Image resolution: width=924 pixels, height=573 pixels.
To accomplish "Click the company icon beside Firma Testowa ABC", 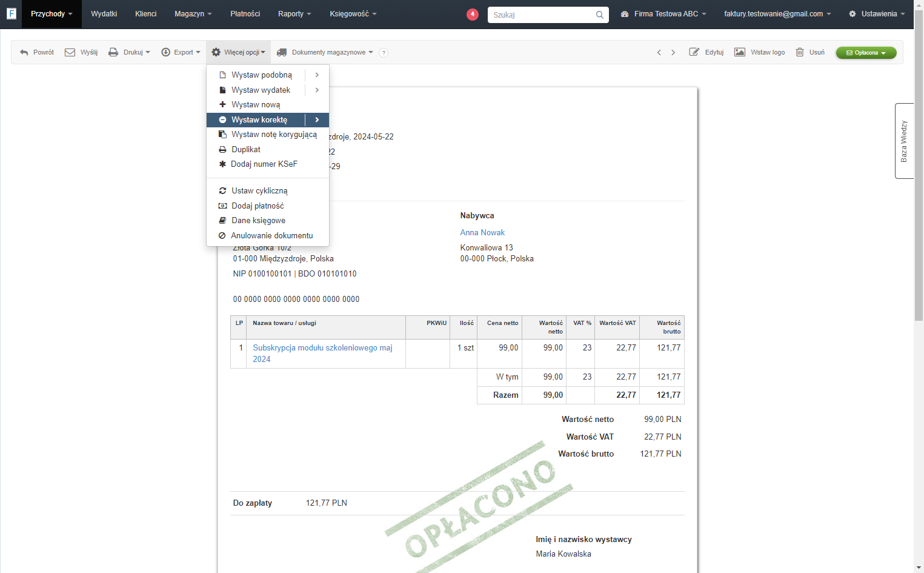I will [x=625, y=14].
